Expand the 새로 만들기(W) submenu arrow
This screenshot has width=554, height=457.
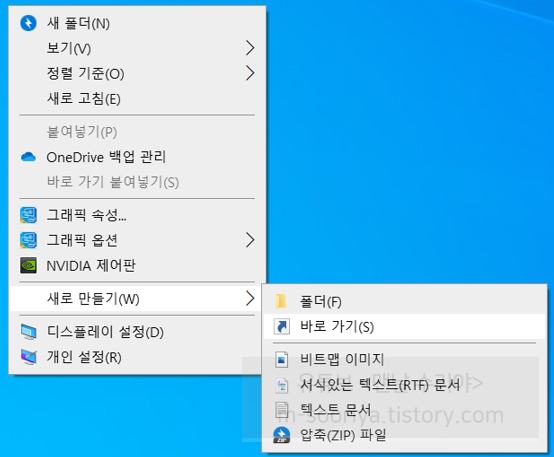click(250, 298)
